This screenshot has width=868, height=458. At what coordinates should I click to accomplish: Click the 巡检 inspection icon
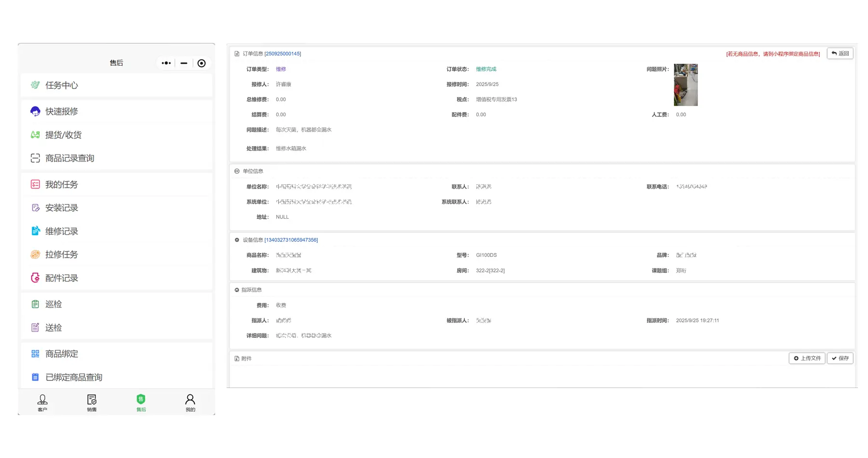(35, 304)
